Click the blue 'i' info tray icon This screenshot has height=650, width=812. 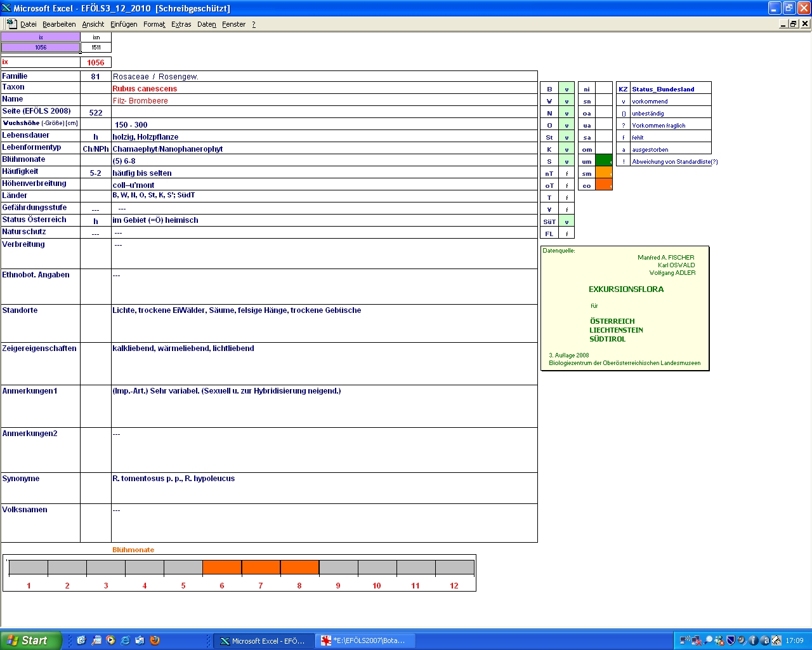pyautogui.click(x=753, y=640)
